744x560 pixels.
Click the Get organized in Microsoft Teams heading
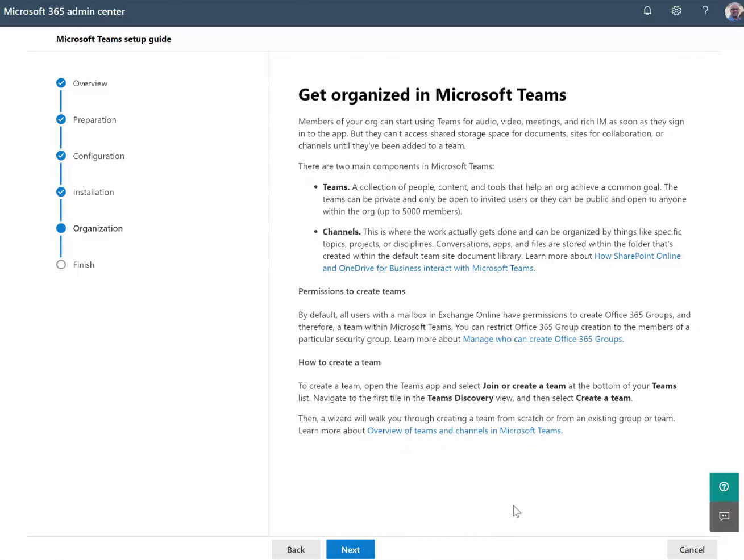432,94
